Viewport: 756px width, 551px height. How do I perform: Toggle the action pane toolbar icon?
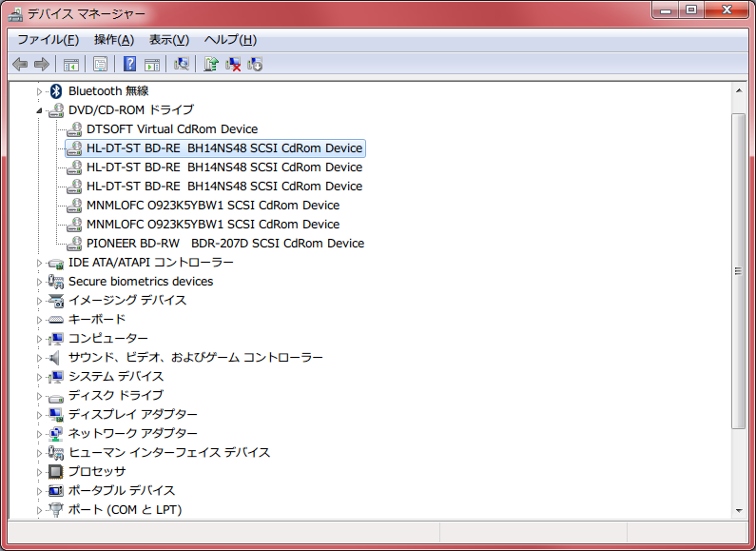pos(152,64)
